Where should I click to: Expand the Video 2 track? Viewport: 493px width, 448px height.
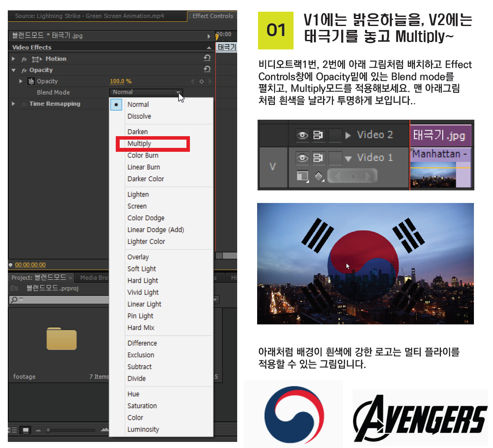pyautogui.click(x=348, y=135)
